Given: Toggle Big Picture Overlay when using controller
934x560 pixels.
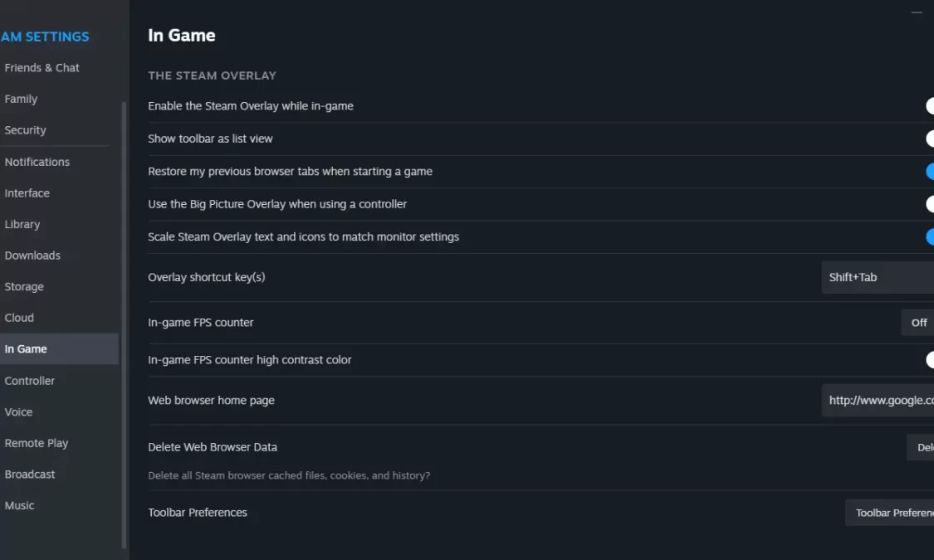Looking at the screenshot, I should coord(930,204).
